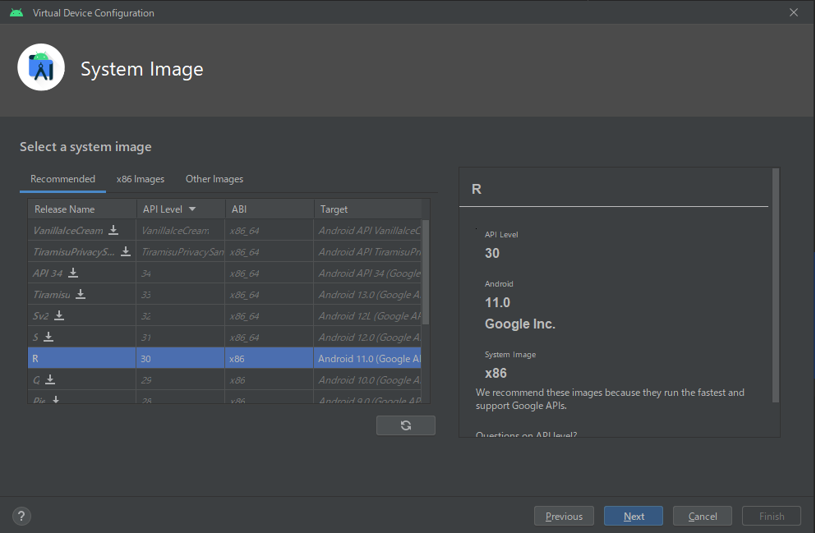Click the refresh system images icon button
Image resolution: width=815 pixels, height=533 pixels.
tap(406, 425)
